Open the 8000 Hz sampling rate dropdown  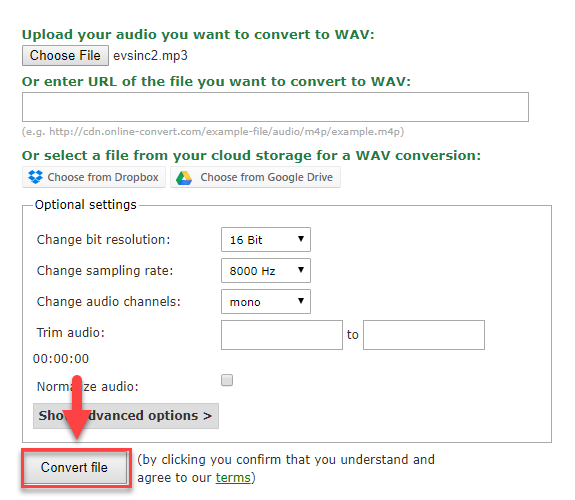click(x=266, y=271)
